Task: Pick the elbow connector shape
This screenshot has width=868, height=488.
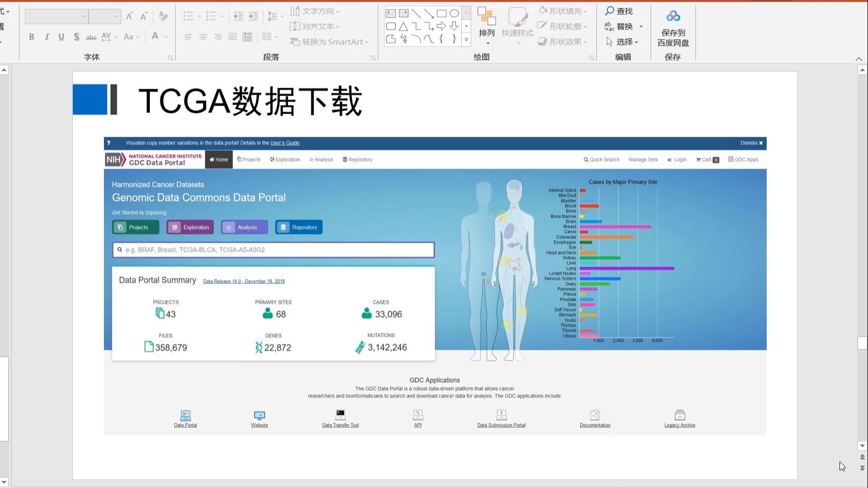Action: tap(416, 26)
